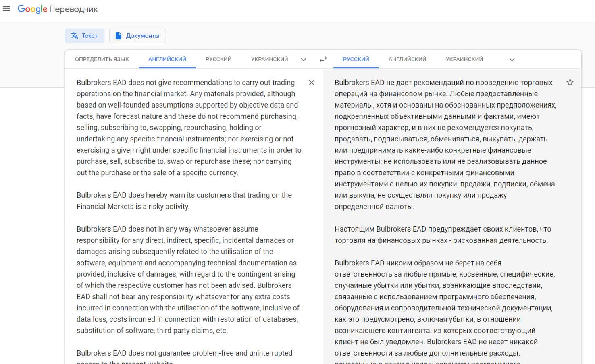
Task: Select Английский as source language
Action: click(x=167, y=59)
